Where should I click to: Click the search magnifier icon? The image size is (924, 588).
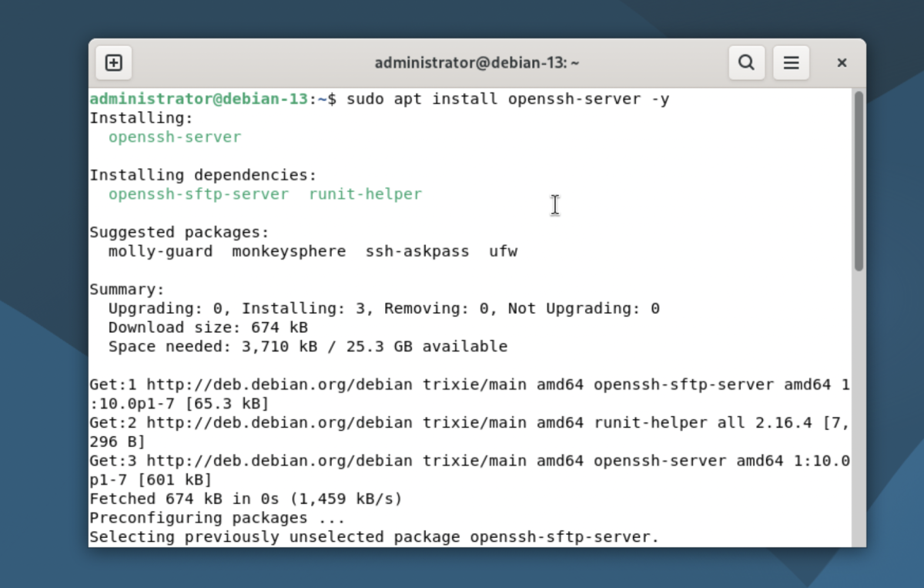tap(746, 63)
